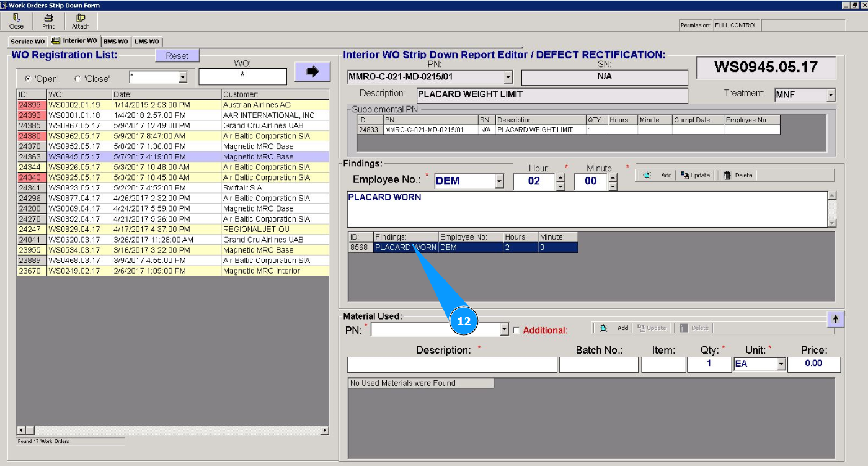
Task: Enable the Additional checkbox
Action: click(516, 330)
